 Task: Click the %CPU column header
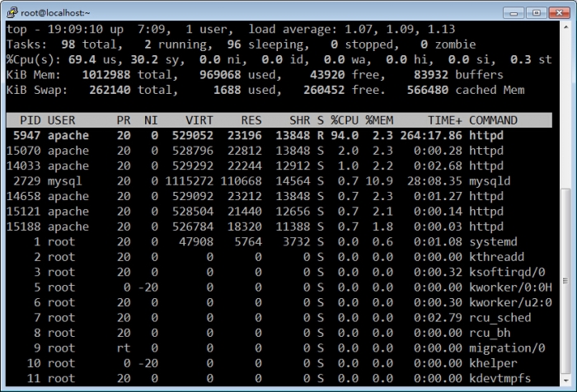click(x=345, y=120)
